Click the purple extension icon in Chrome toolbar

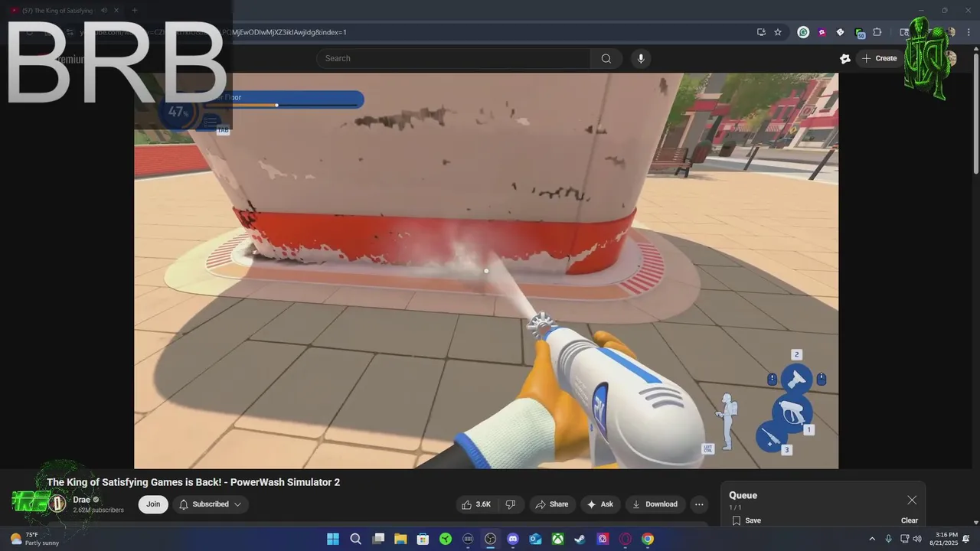(822, 32)
